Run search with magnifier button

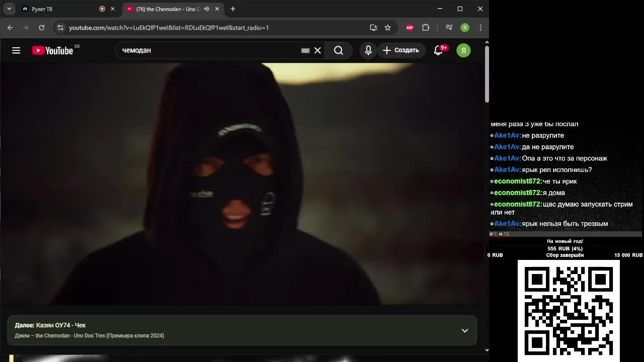click(339, 50)
